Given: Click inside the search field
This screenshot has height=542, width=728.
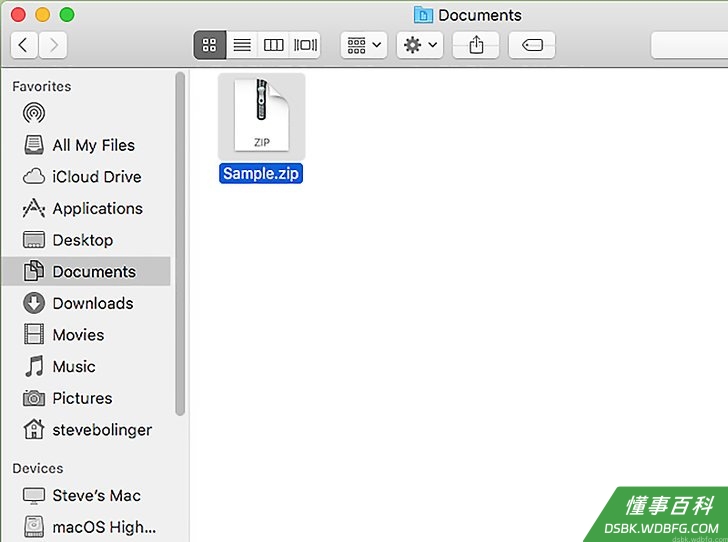Looking at the screenshot, I should point(689,45).
